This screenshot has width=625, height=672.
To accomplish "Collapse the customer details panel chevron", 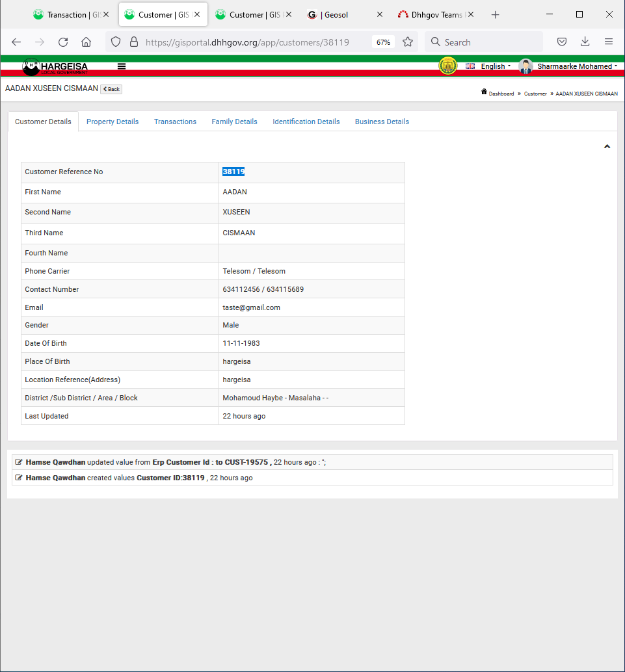I will click(607, 147).
